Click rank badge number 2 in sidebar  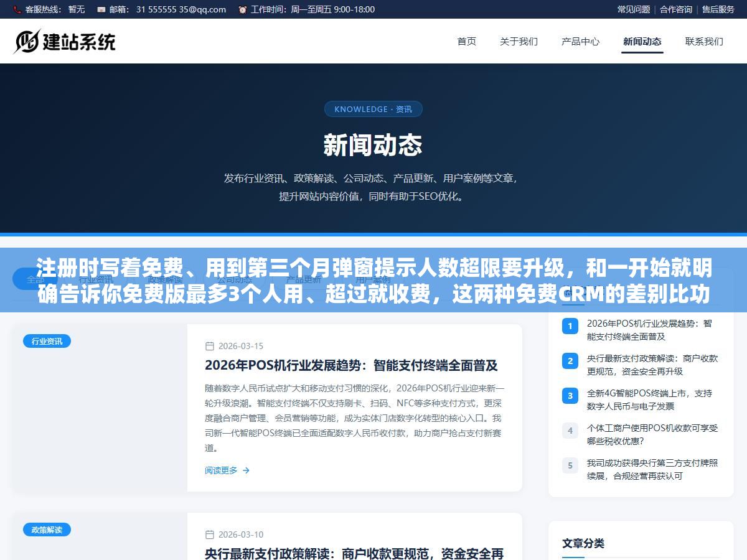(570, 360)
